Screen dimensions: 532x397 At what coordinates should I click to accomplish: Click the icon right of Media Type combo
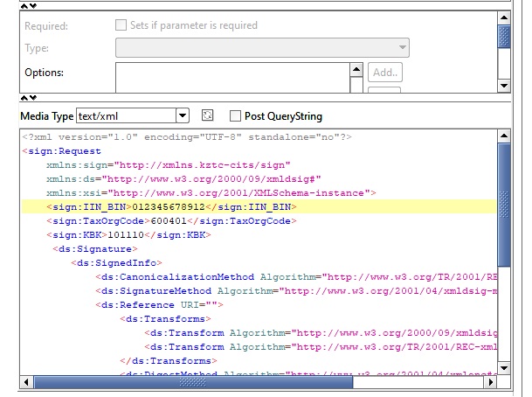coord(207,115)
